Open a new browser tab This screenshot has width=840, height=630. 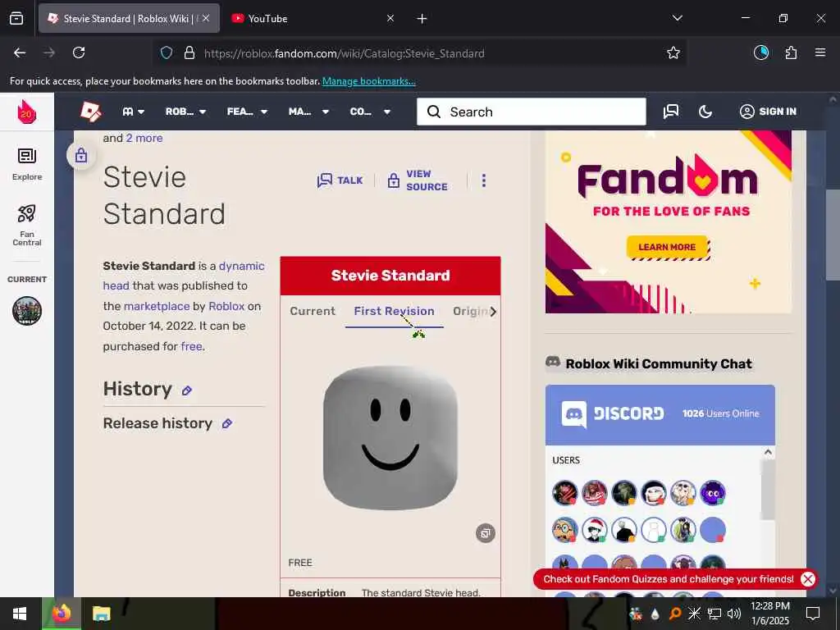coord(422,19)
